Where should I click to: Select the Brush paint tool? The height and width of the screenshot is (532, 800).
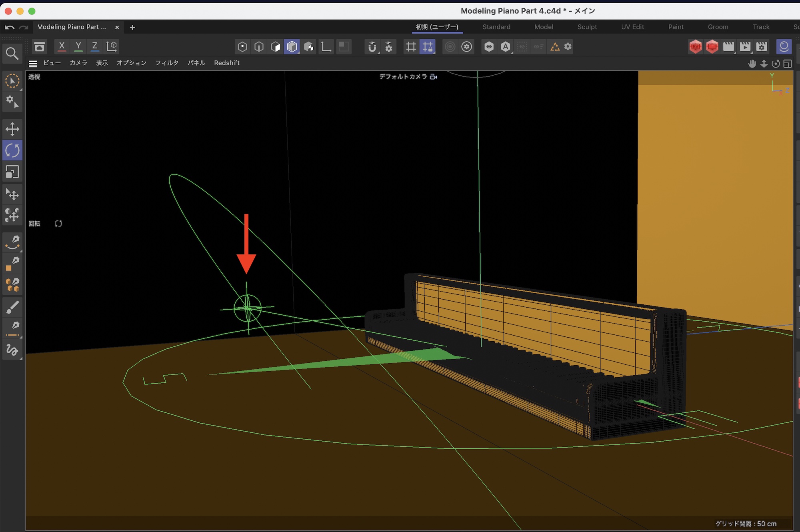(x=12, y=307)
